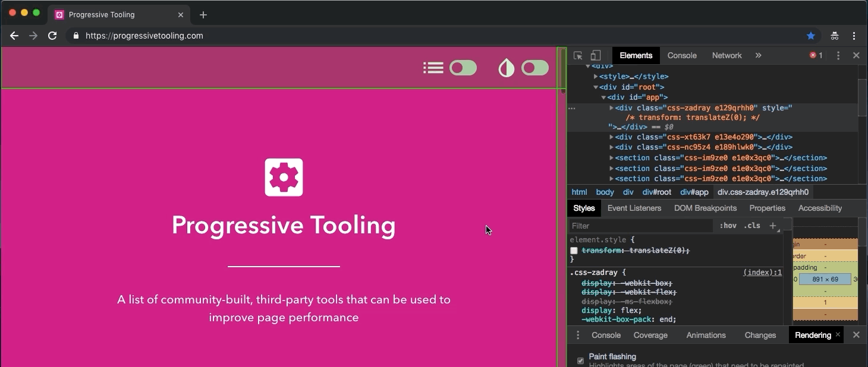Viewport: 868px width, 367px height.
Task: Toggle the color theme switch
Action: tap(535, 68)
